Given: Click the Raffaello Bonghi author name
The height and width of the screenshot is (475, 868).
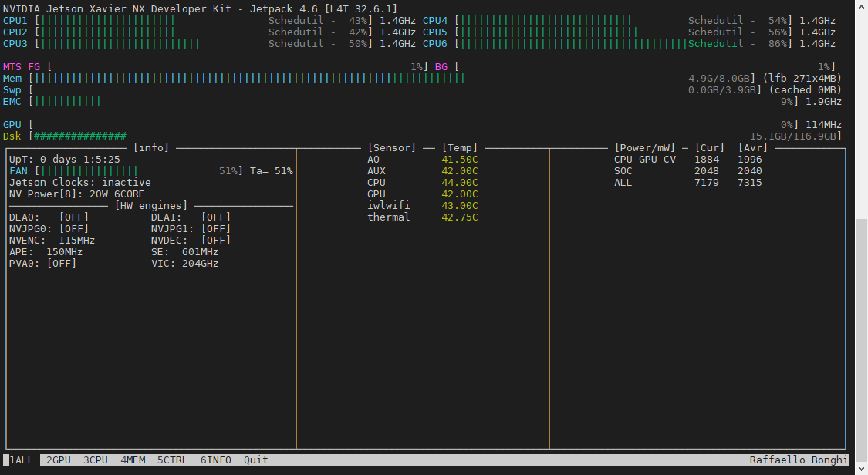Looking at the screenshot, I should click(x=799, y=460).
